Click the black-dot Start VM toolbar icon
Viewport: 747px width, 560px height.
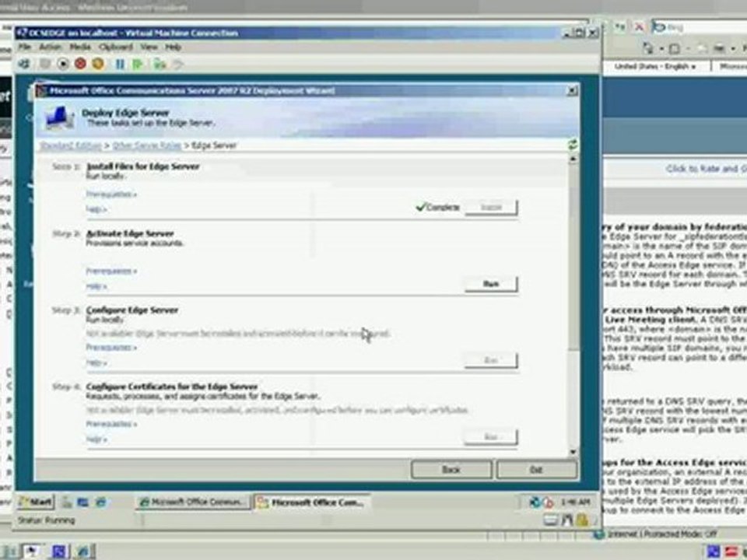(62, 63)
